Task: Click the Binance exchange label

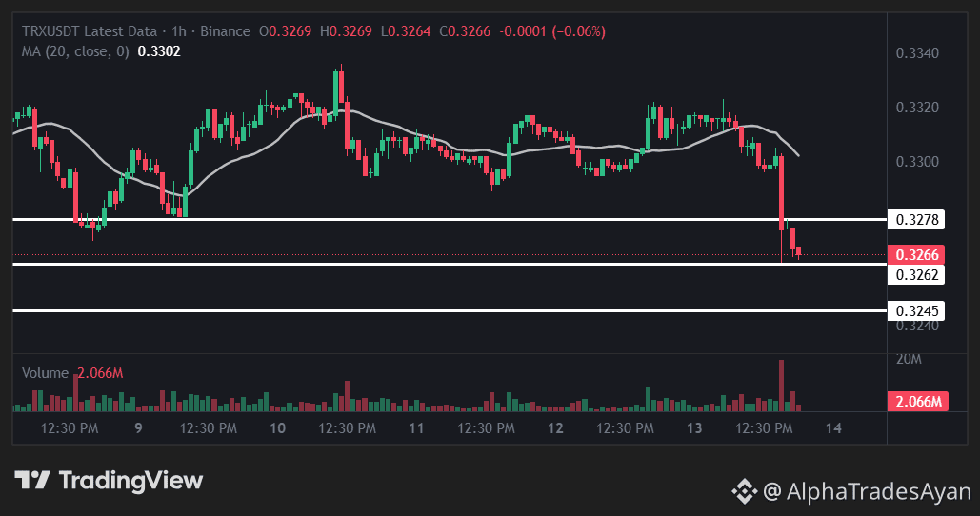Action: point(225,31)
